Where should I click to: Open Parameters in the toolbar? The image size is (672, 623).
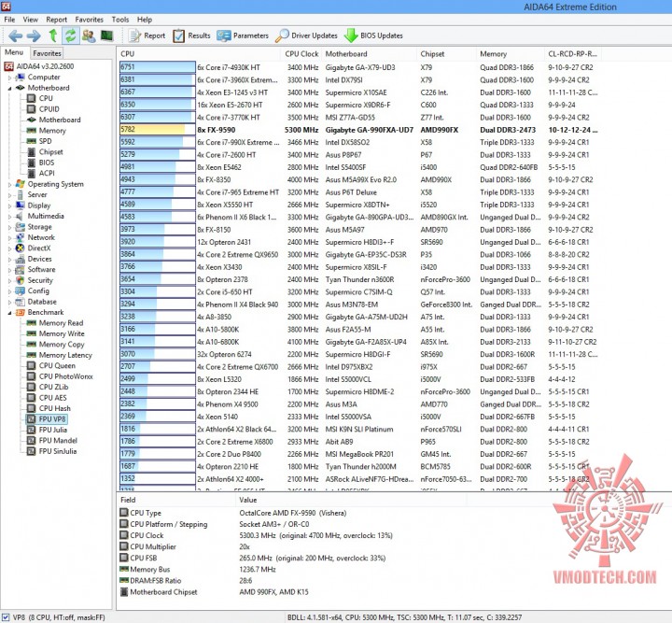point(243,35)
